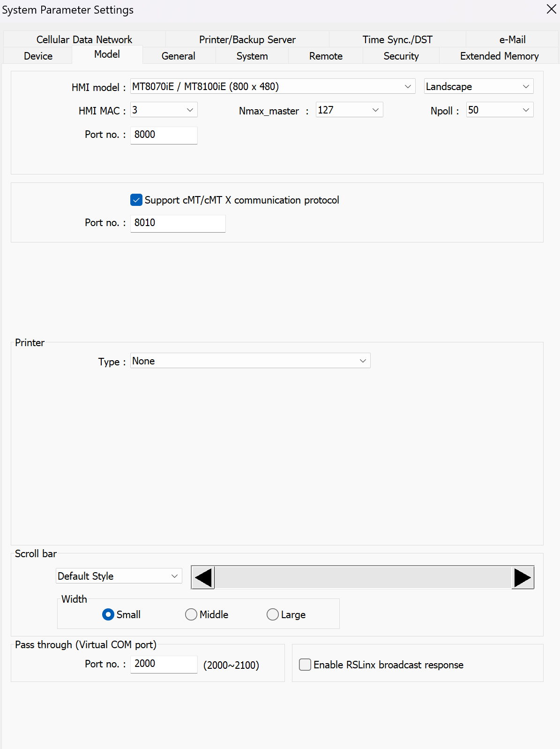Screen dimensions: 560x749
Task: Open the Printer Type dropdown
Action: pos(362,361)
